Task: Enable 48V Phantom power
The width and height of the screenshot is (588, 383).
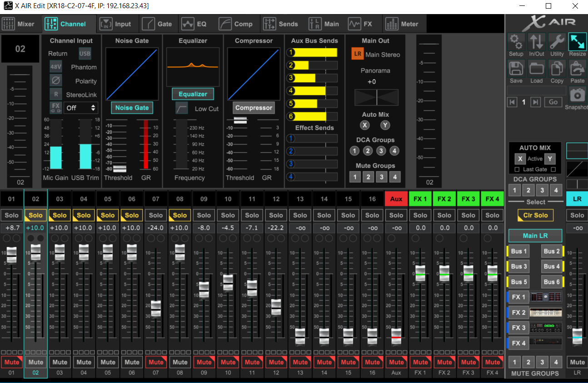Action: 55,67
